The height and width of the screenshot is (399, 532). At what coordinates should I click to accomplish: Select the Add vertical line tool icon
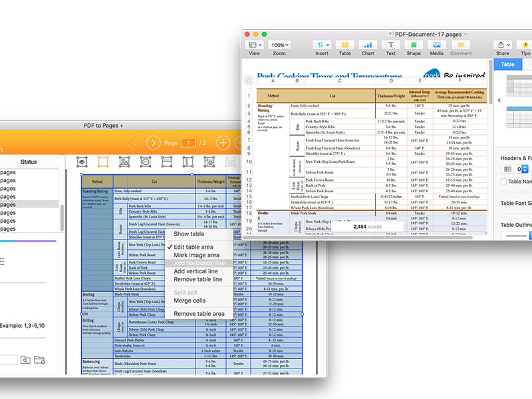pyautogui.click(x=188, y=162)
